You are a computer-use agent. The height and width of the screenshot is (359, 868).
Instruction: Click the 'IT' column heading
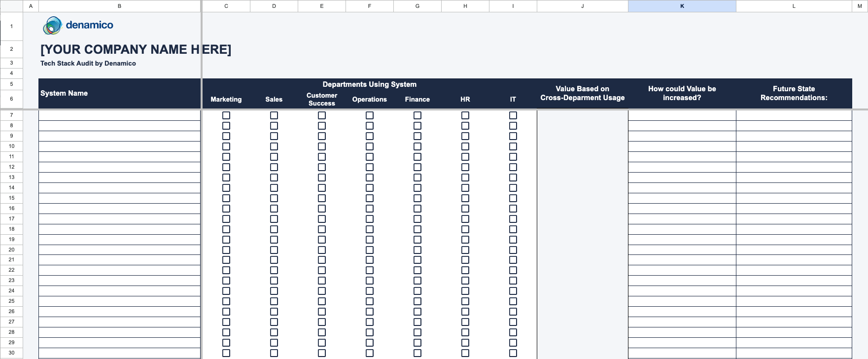click(x=513, y=99)
